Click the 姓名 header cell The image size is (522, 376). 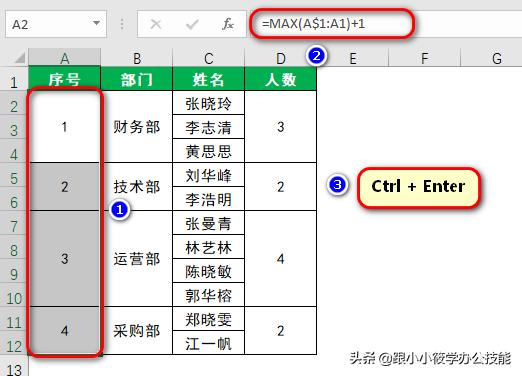pos(209,79)
